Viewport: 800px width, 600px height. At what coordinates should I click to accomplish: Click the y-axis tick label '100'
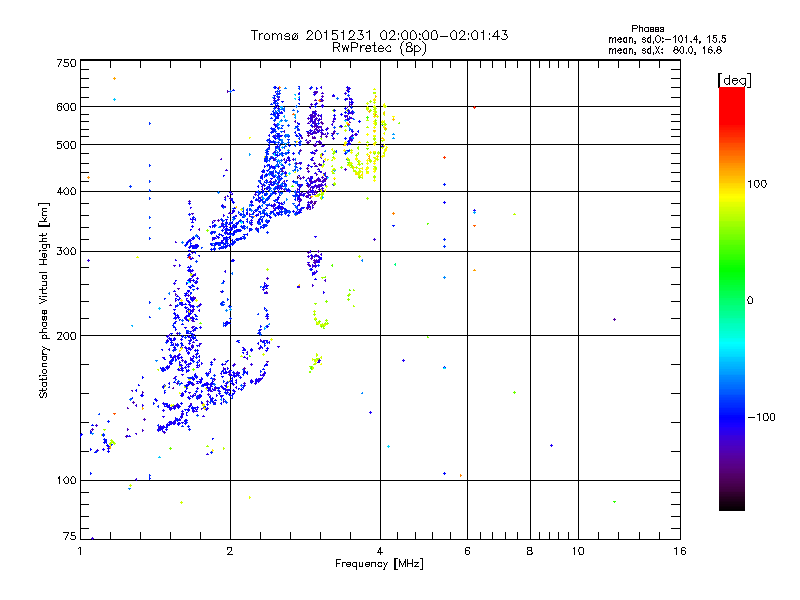pos(66,481)
